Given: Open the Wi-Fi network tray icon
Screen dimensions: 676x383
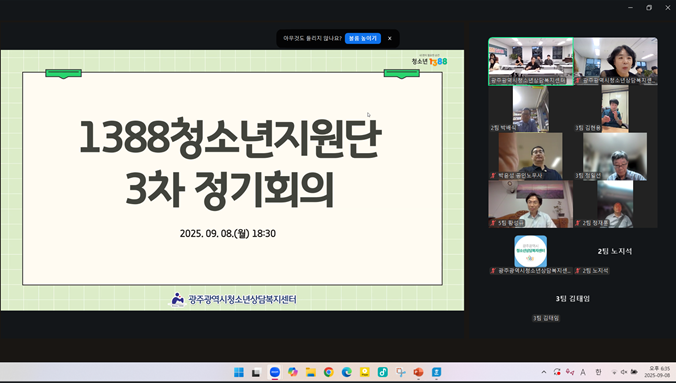Looking at the screenshot, I should point(614,372).
